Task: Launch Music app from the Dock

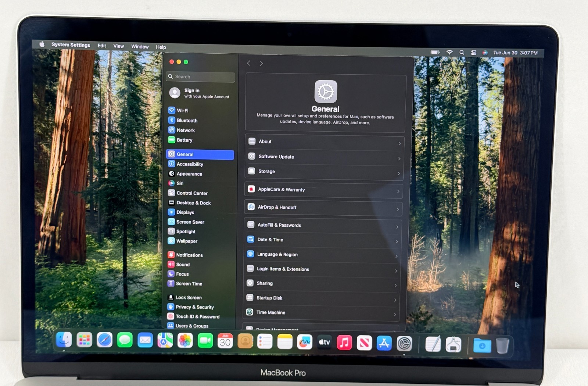Action: 344,343
